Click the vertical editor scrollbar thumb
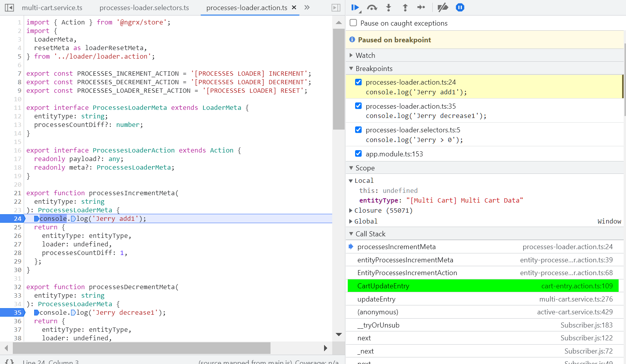Image resolution: width=626 pixels, height=364 pixels. pyautogui.click(x=339, y=79)
